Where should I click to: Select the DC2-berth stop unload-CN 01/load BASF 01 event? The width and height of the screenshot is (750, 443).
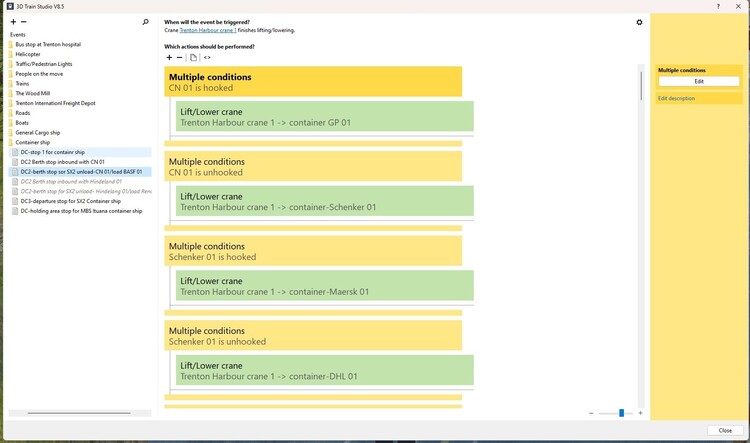80,172
